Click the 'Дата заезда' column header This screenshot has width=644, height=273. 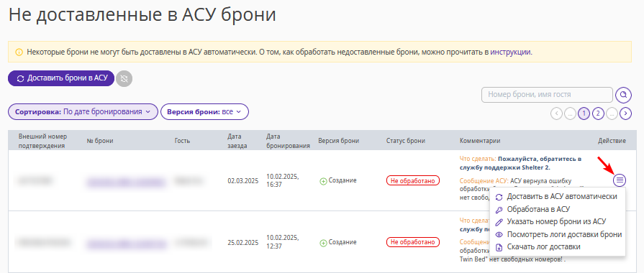[x=237, y=141]
